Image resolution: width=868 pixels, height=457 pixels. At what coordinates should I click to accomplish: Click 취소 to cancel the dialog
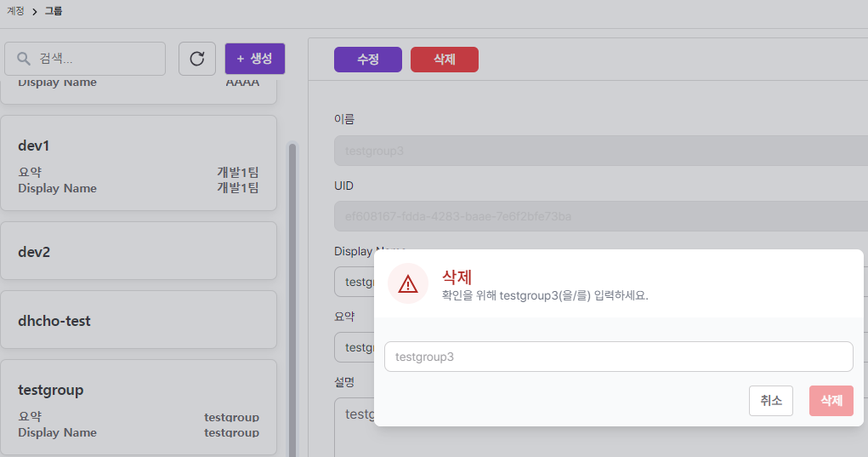[x=770, y=401]
